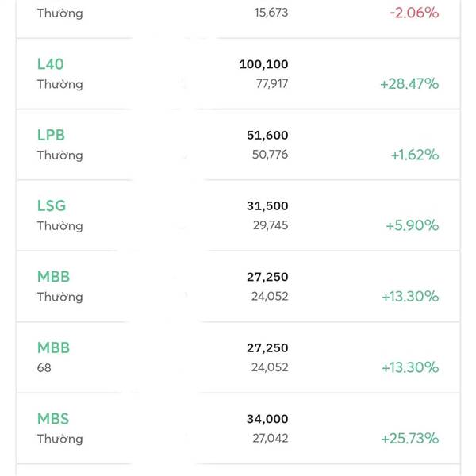Image resolution: width=476 pixels, height=476 pixels.
Task: Click the 15,673 average cost value
Action: [x=271, y=13]
